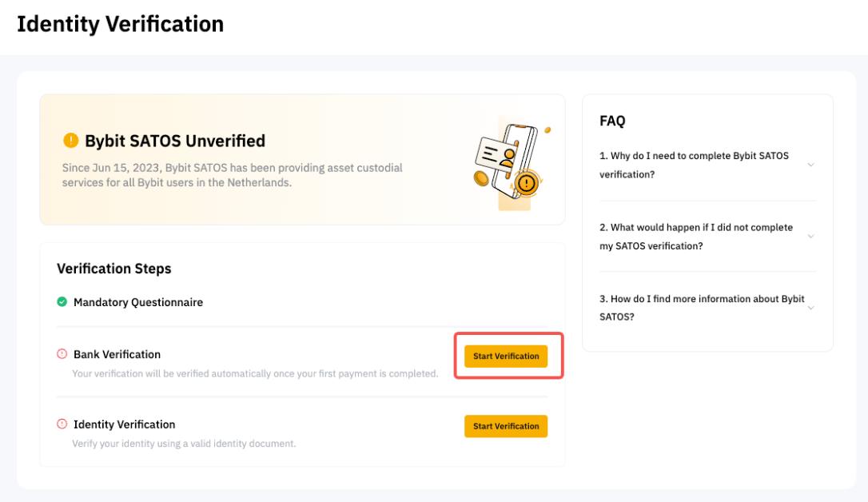Click the phone and ID card illustration
Image resolution: width=868 pixels, height=502 pixels.
coord(512,163)
